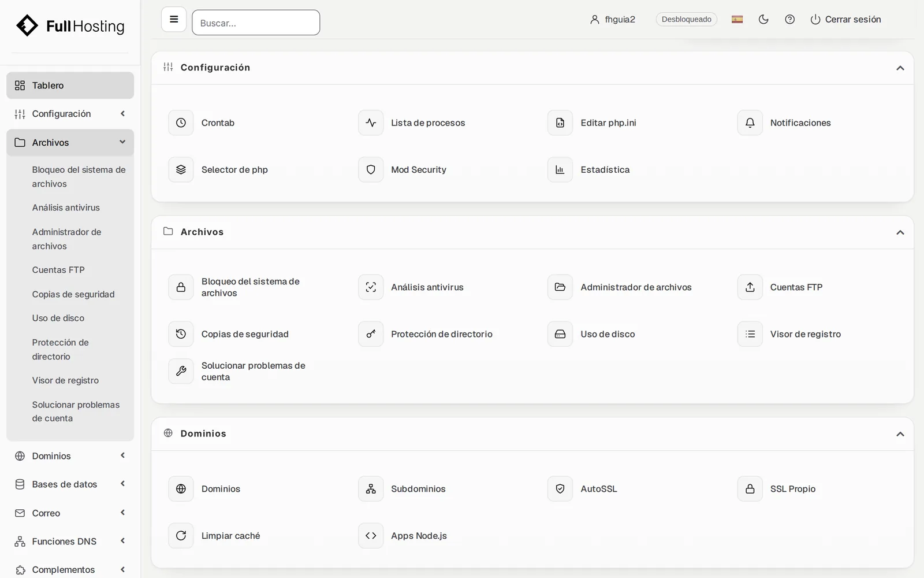Open the fhguia2 user account link
The image size is (924, 578).
pyautogui.click(x=613, y=20)
